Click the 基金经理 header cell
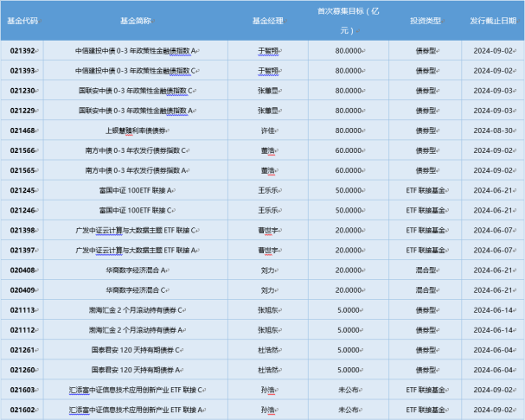This screenshot has height=420, width=525. (266, 20)
